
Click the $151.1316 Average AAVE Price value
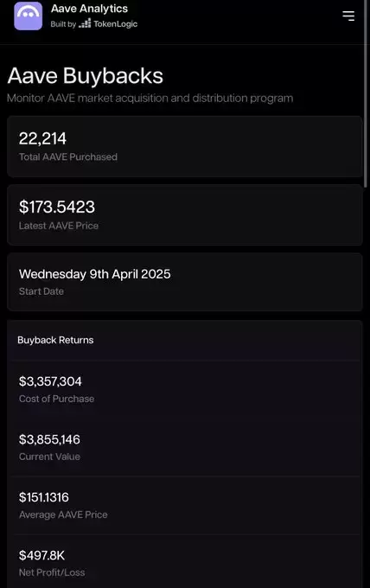(44, 497)
